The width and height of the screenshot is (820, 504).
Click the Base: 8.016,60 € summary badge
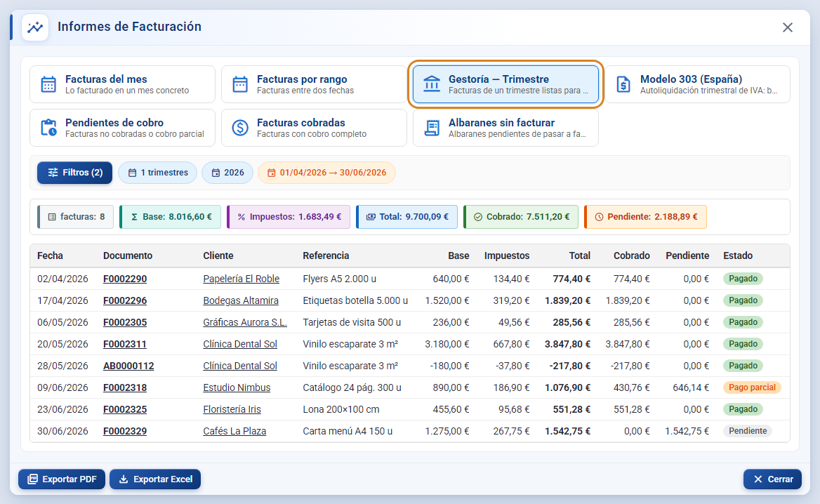(171, 216)
